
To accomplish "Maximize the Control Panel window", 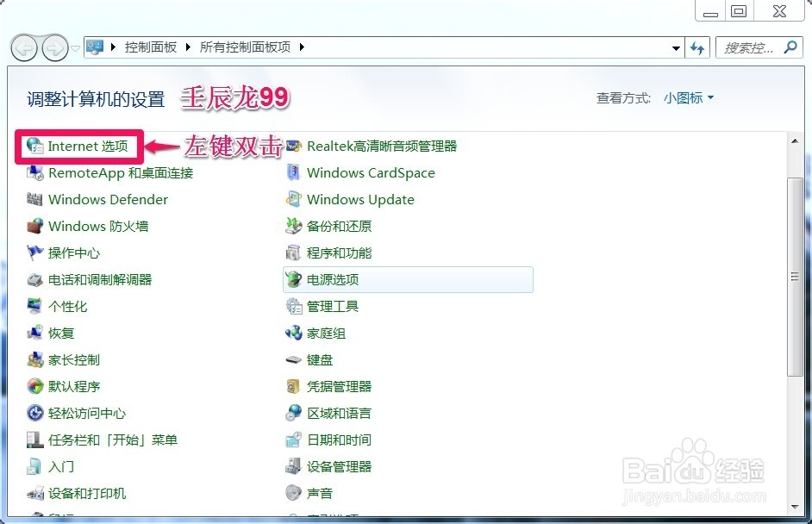I will (739, 11).
